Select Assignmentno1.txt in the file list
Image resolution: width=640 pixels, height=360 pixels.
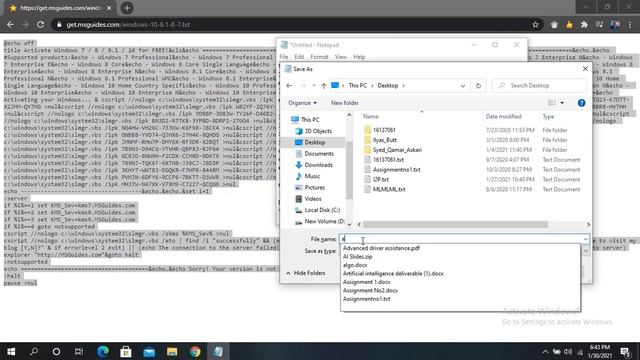[396, 169]
